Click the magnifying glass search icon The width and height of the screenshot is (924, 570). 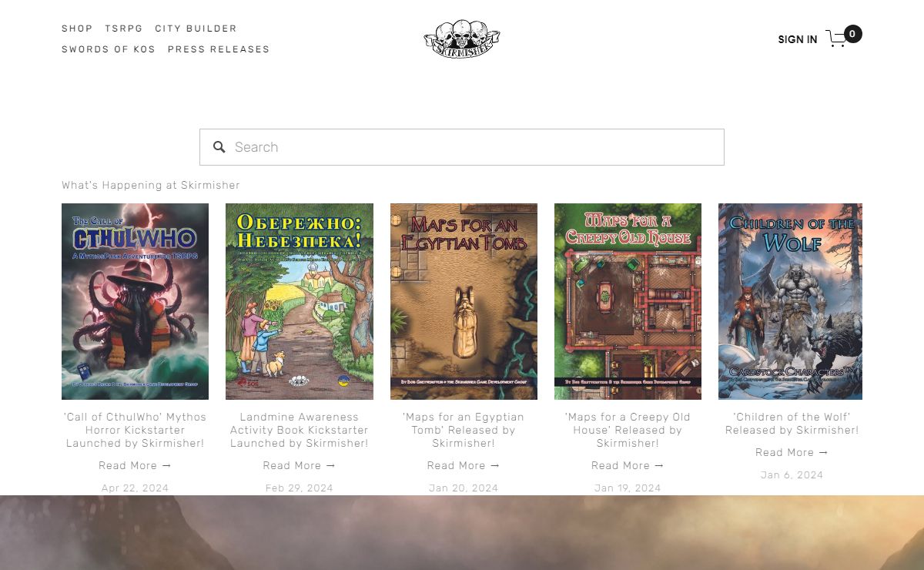219,147
